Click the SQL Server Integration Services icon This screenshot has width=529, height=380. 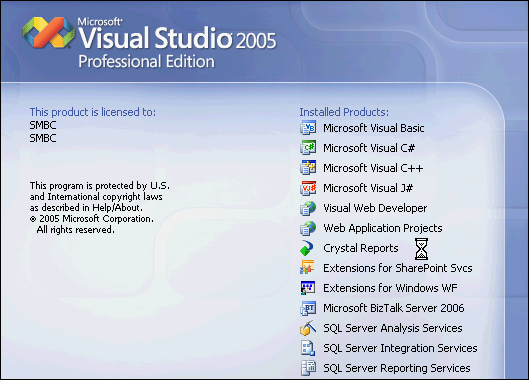[308, 348]
